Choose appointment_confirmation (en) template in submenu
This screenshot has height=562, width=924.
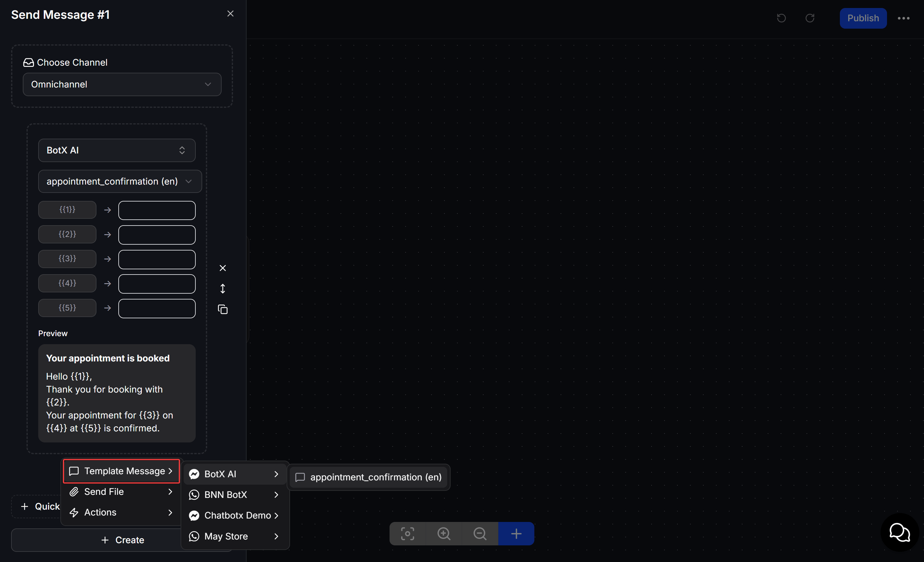pyautogui.click(x=369, y=477)
